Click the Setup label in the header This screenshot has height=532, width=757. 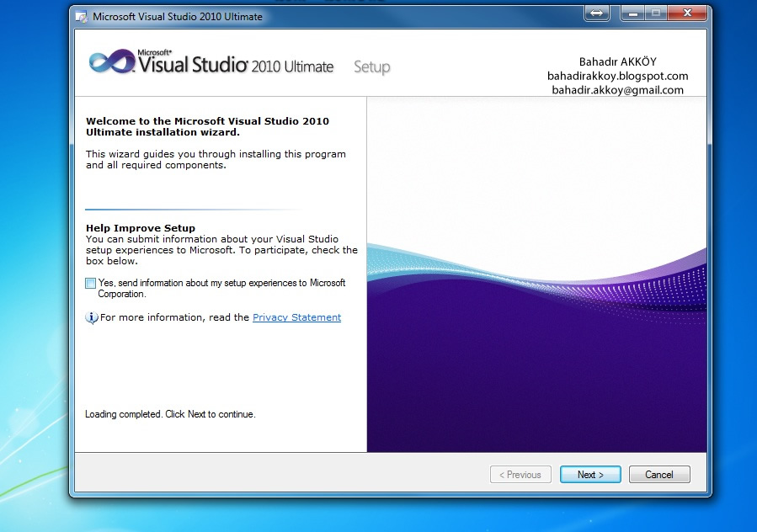(371, 66)
